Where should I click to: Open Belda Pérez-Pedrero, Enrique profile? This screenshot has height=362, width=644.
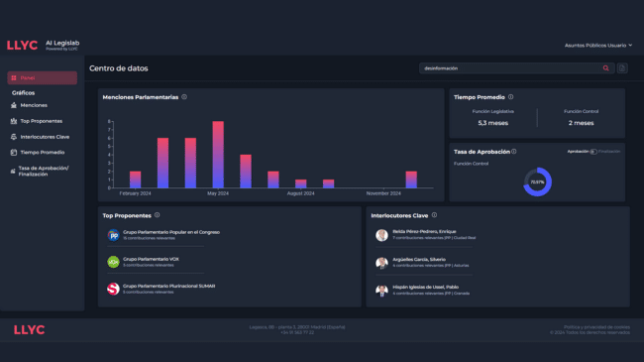(424, 232)
